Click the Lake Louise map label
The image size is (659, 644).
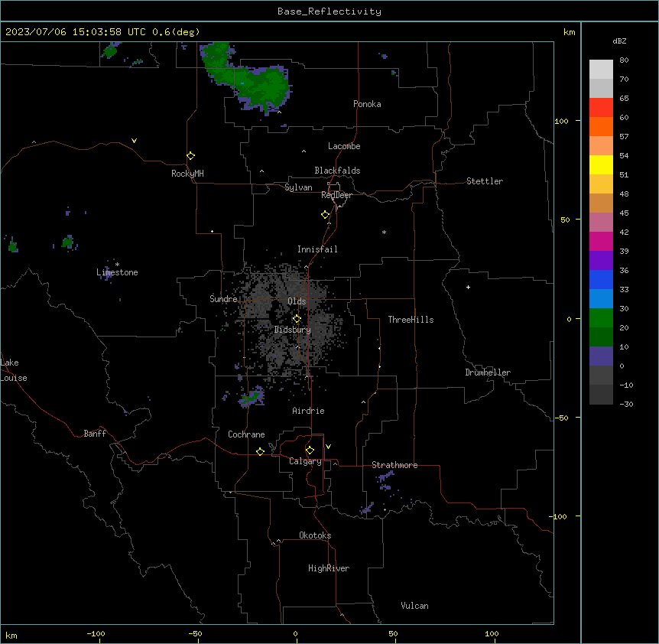coord(14,370)
